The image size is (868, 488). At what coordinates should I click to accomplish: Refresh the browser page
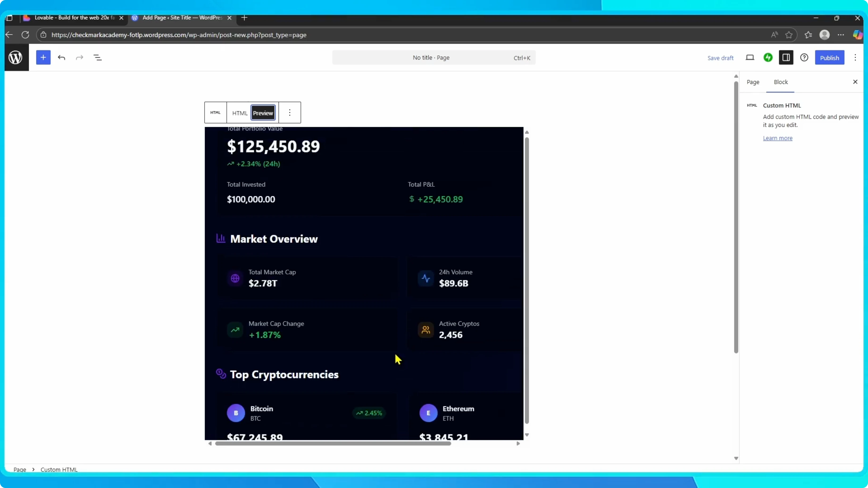point(25,35)
